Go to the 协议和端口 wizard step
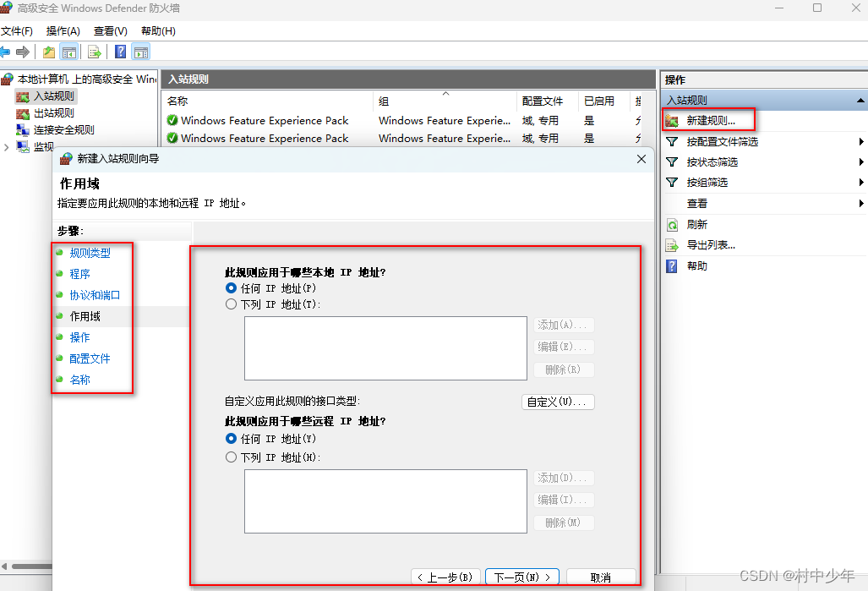 click(95, 295)
